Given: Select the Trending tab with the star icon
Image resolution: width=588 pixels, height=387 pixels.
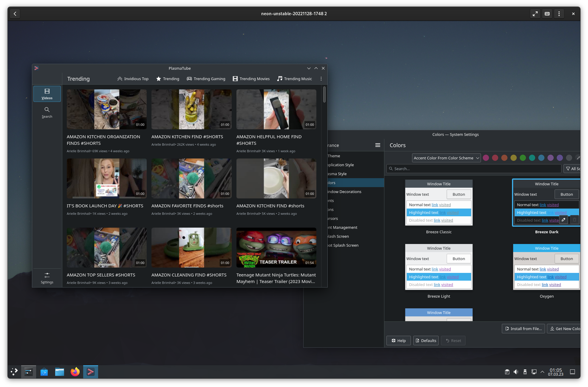Looking at the screenshot, I should 168,79.
